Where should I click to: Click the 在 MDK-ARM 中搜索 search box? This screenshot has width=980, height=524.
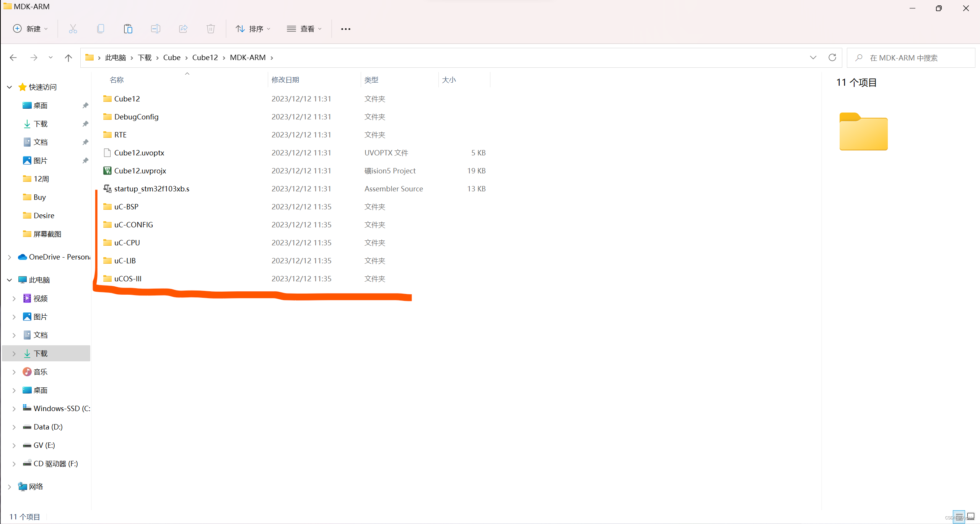coord(911,58)
